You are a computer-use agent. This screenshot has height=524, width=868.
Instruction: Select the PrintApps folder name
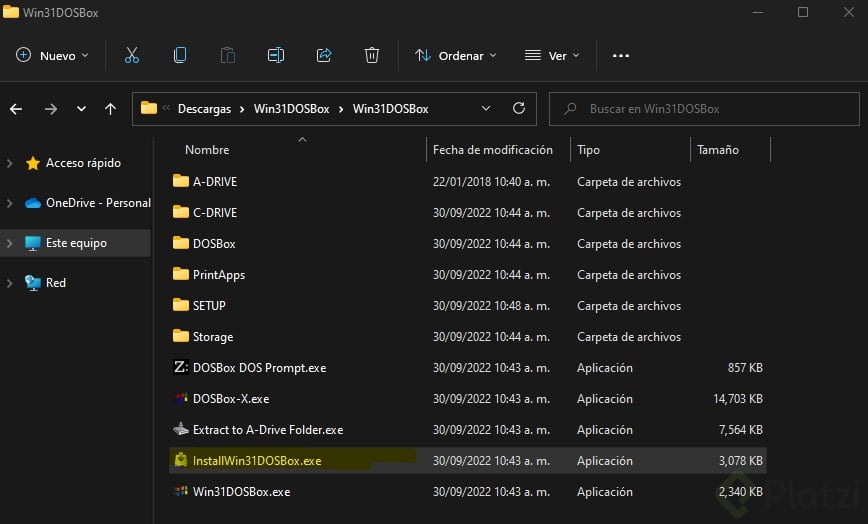click(219, 275)
